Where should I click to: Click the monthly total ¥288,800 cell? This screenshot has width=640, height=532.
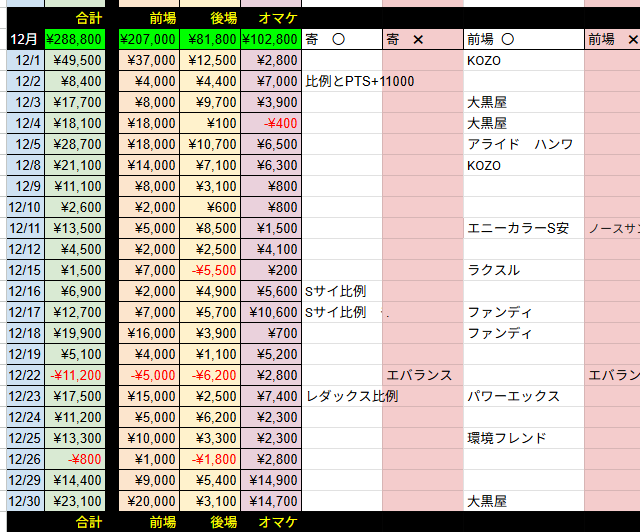pyautogui.click(x=75, y=39)
